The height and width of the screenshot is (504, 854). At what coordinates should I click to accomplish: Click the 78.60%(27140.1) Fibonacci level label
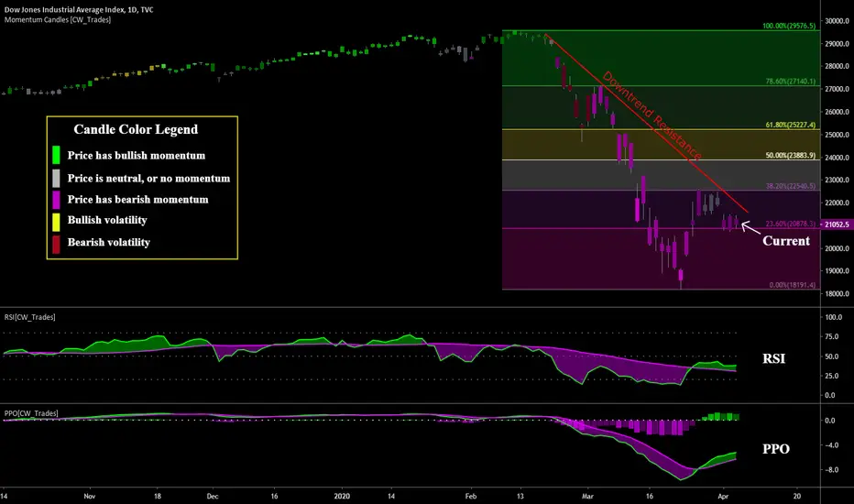point(790,82)
